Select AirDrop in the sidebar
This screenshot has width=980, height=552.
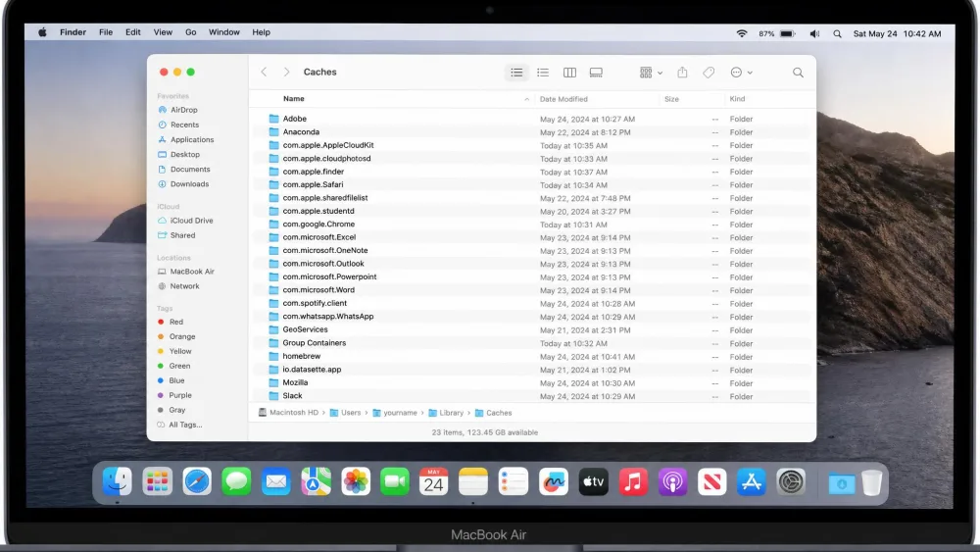(184, 110)
